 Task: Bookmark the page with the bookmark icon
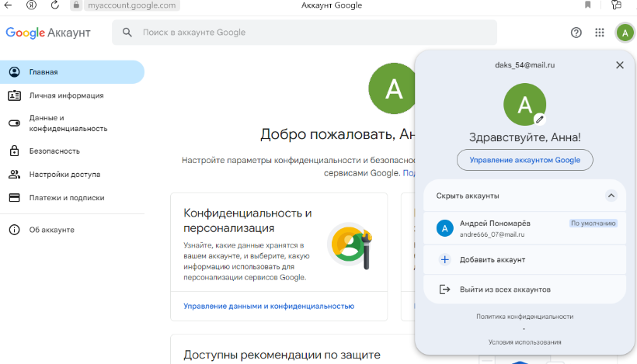coord(587,5)
